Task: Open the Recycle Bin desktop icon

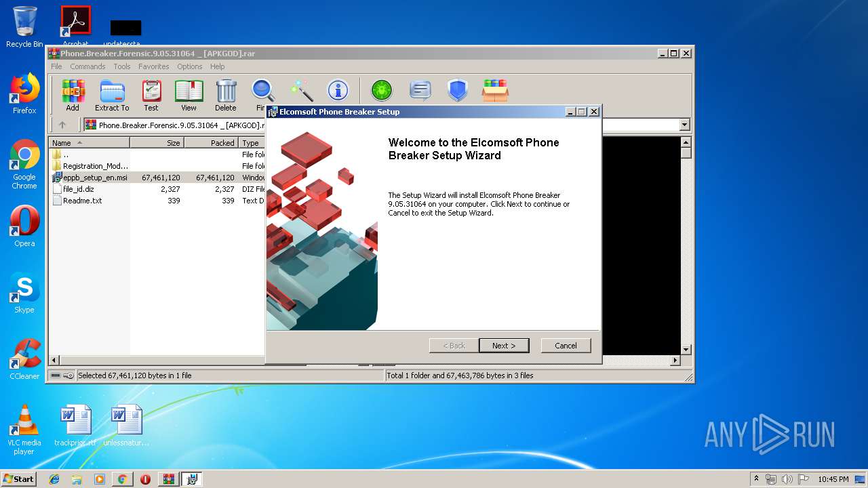Action: (24, 27)
